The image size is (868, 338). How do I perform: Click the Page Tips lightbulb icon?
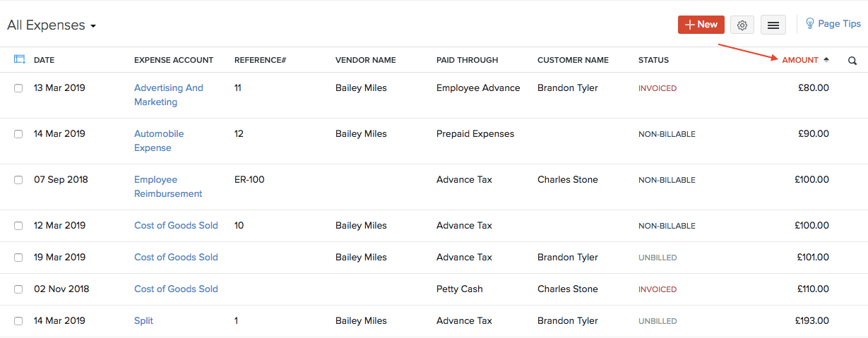[x=810, y=24]
